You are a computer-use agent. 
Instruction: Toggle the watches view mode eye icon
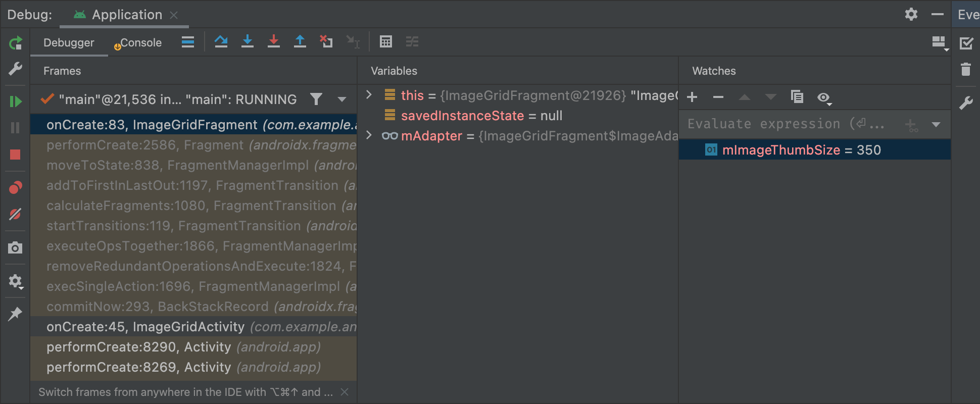824,97
